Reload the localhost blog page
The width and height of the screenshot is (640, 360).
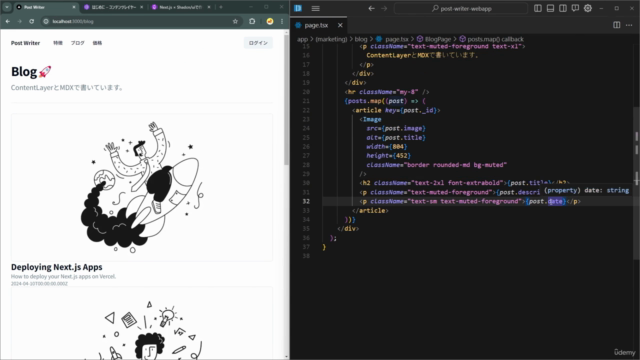(x=31, y=21)
